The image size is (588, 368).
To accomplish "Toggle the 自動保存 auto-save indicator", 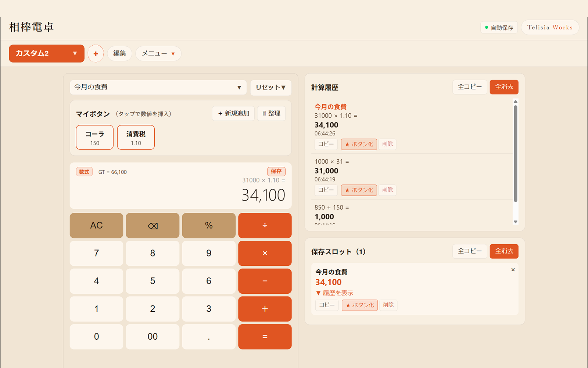I will point(499,28).
